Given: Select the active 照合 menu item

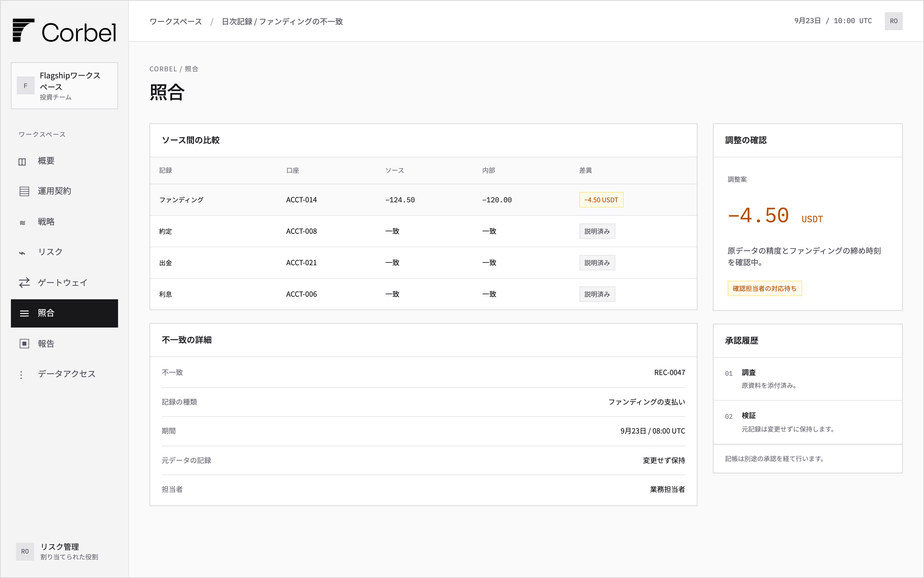Looking at the screenshot, I should [64, 313].
